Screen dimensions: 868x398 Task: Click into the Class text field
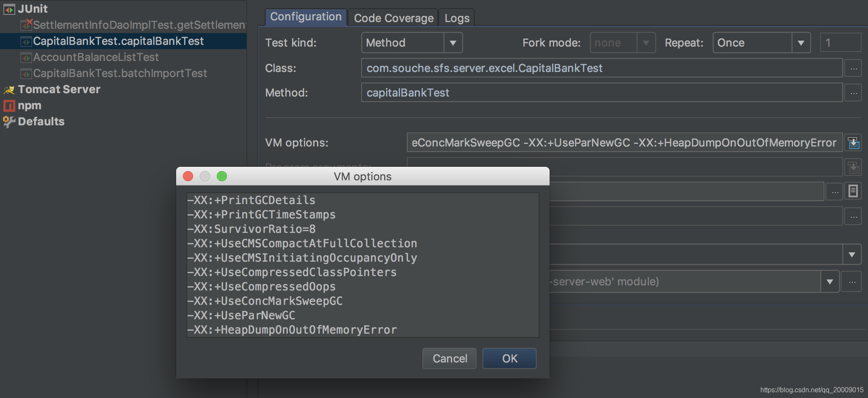point(601,68)
